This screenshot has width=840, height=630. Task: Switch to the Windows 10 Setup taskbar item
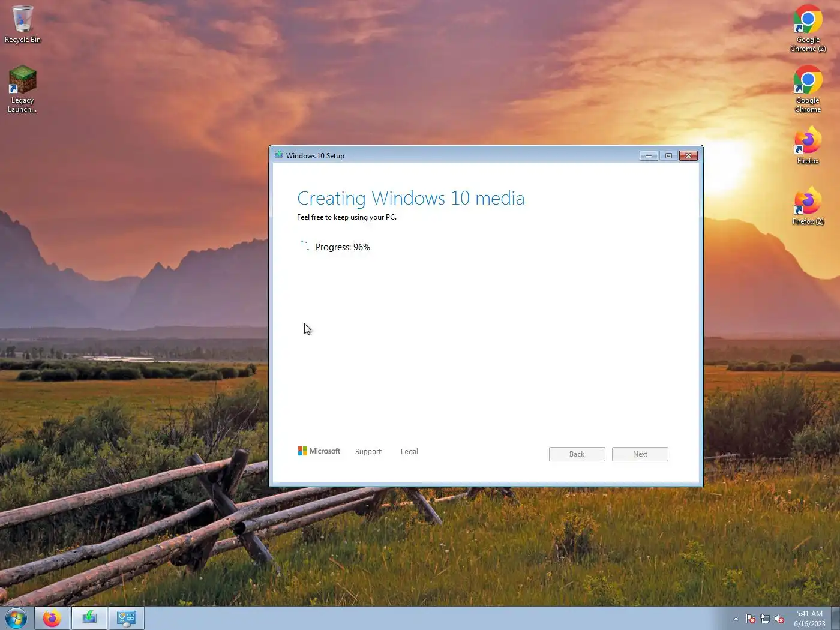[89, 618]
